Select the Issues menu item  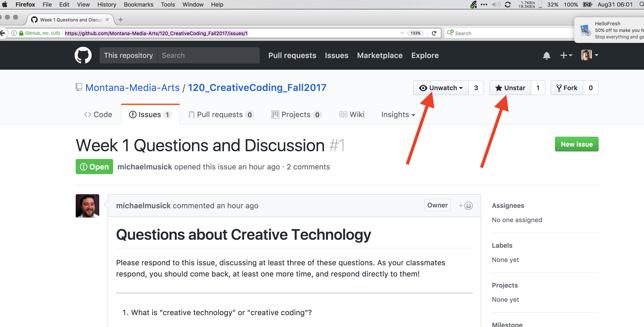click(149, 114)
